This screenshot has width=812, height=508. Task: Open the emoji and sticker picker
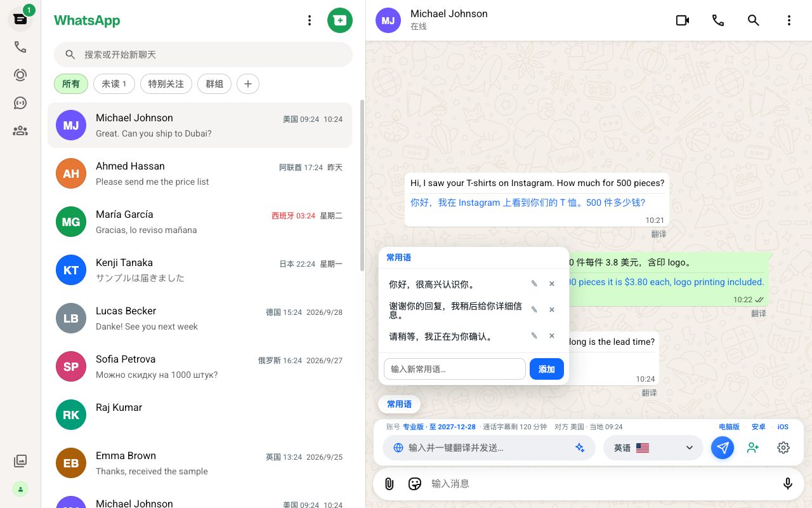point(415,484)
